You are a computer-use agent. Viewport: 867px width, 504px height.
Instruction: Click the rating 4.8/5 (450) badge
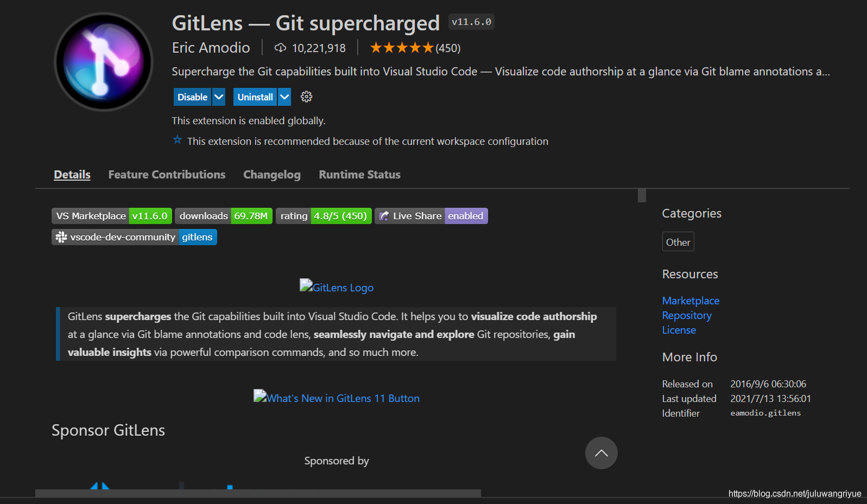pos(324,216)
